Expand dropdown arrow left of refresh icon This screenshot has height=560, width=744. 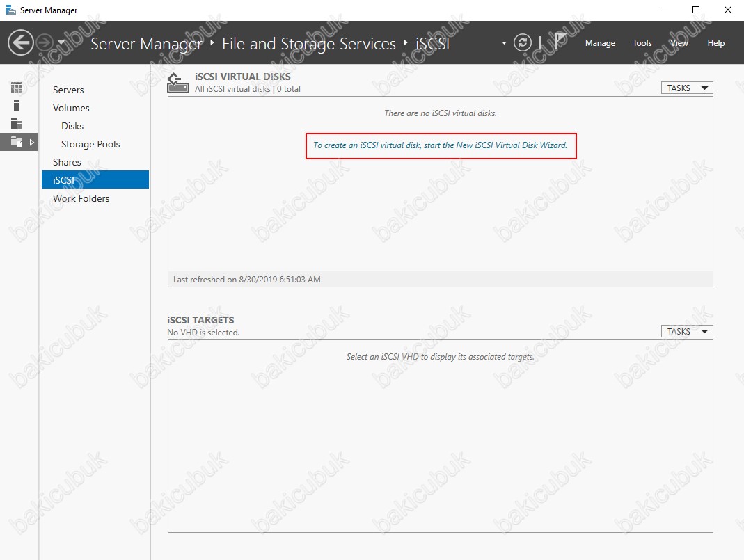click(504, 43)
